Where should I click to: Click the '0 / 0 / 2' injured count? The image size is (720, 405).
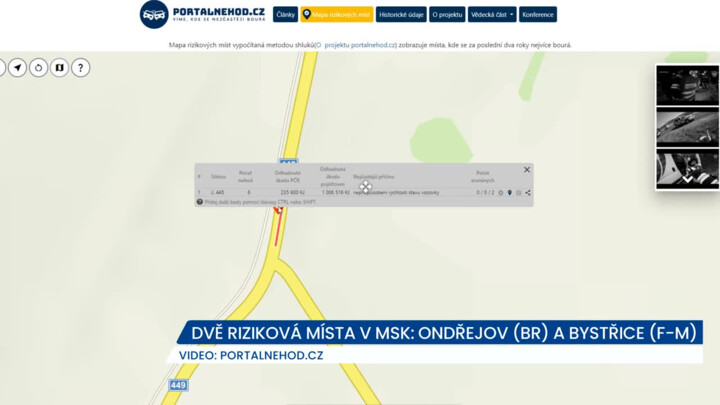pos(485,193)
